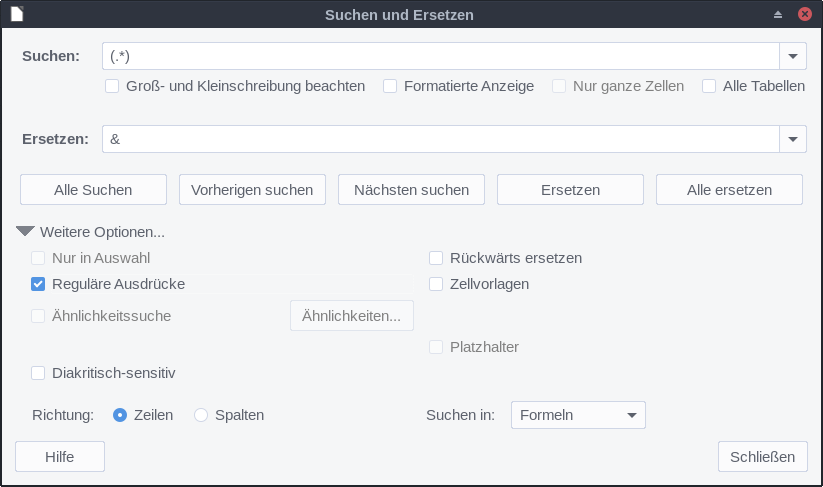Select the Spalten direction radio button

pos(201,415)
